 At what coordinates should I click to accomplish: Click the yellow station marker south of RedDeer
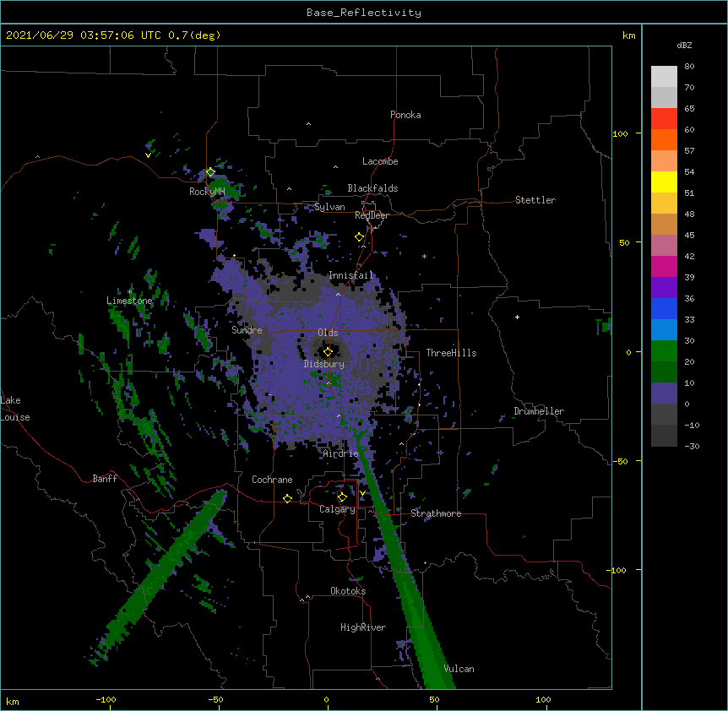[x=359, y=237]
